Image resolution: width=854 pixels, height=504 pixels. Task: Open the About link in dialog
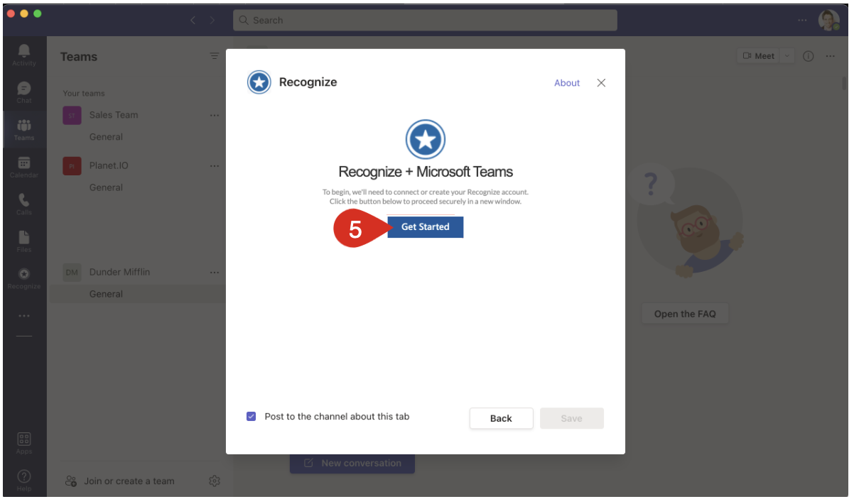point(567,83)
